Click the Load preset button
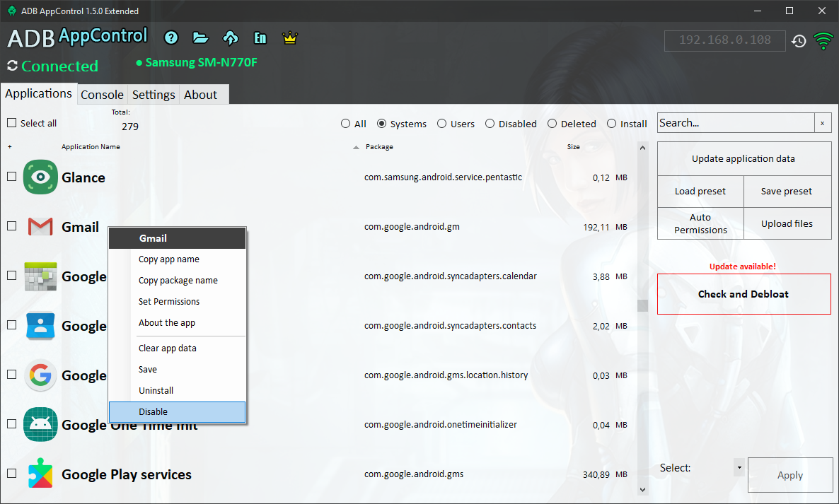This screenshot has height=504, width=839. [700, 192]
